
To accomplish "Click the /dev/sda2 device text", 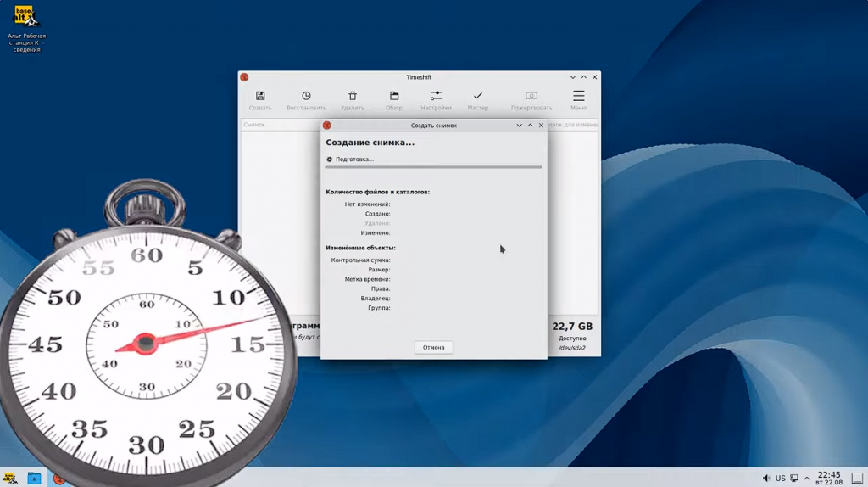I will [572, 348].
